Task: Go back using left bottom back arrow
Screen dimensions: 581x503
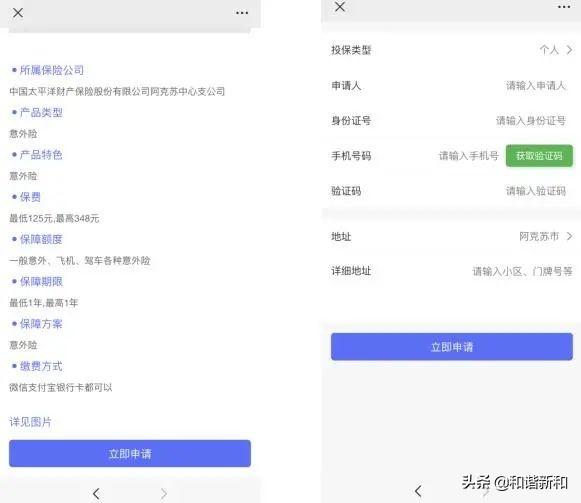Action: [x=96, y=493]
